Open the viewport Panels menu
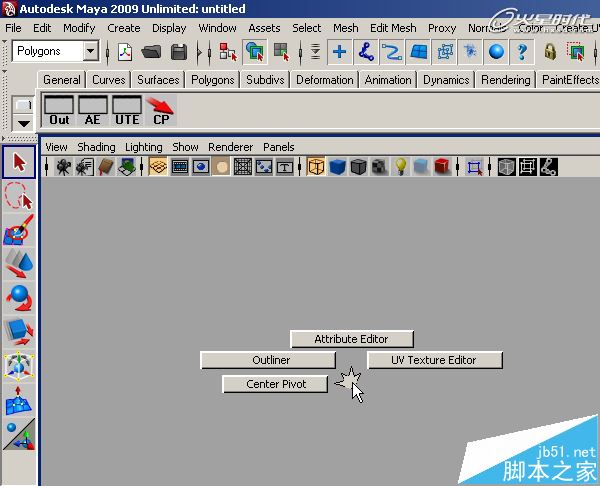This screenshot has height=486, width=600. [279, 147]
